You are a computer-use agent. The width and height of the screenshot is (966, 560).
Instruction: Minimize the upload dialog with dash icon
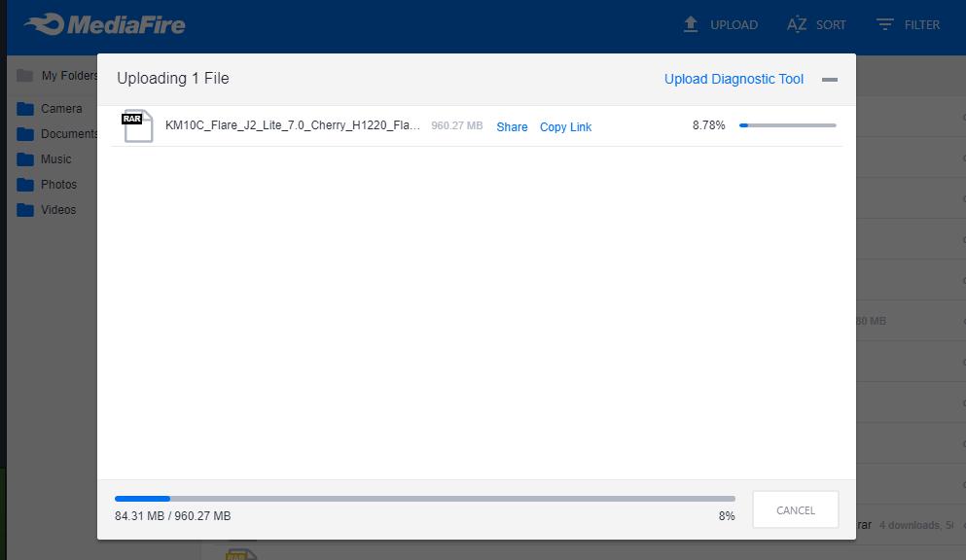tap(829, 80)
